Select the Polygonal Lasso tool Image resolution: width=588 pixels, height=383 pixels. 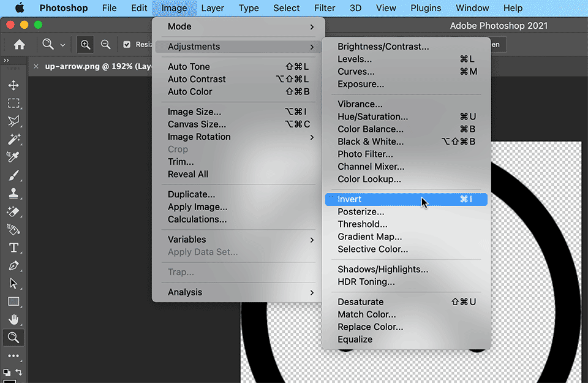13,121
